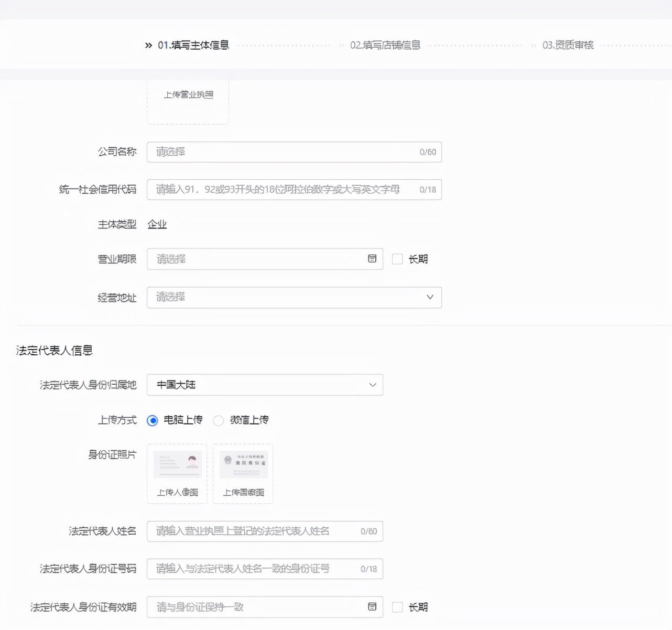Open calendar icon in 法定代表人身份证有效期 field
Screen dimensions: 672x630
tap(372, 607)
